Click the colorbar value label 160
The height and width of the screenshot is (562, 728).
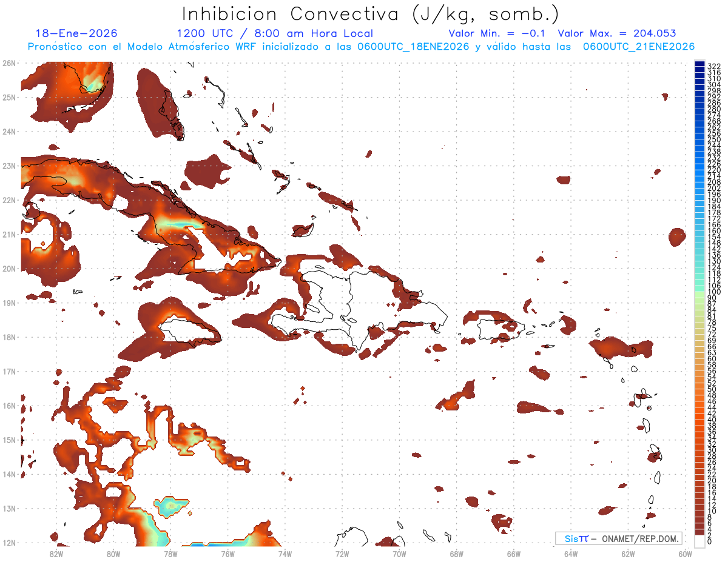pyautogui.click(x=714, y=231)
